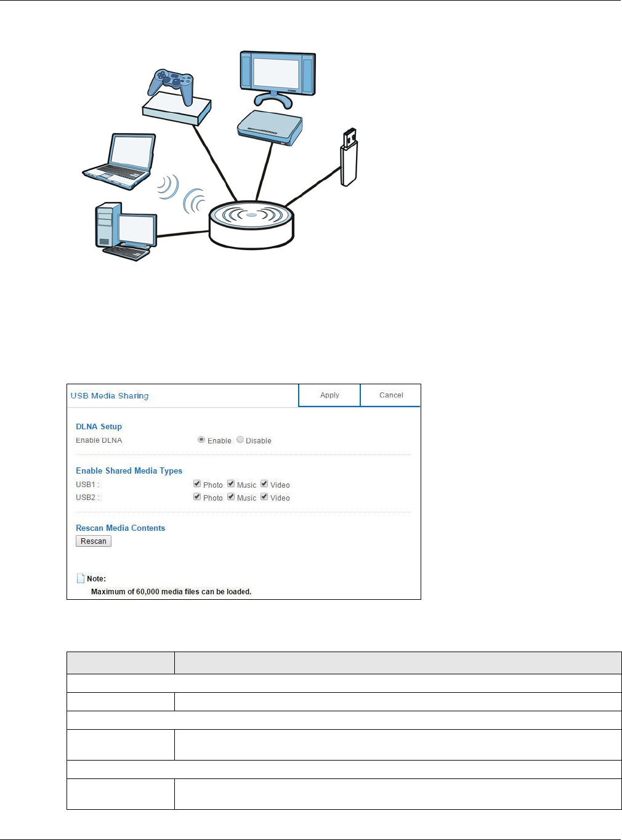The width and height of the screenshot is (622, 840).
Task: Click the USB flash drive icon
Action: (349, 157)
